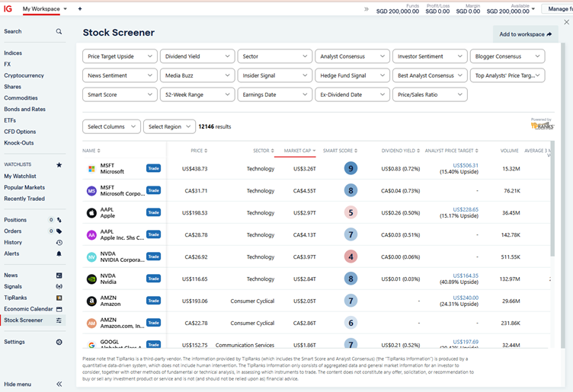Click the IG logo
573x392 pixels.
(x=8, y=8)
